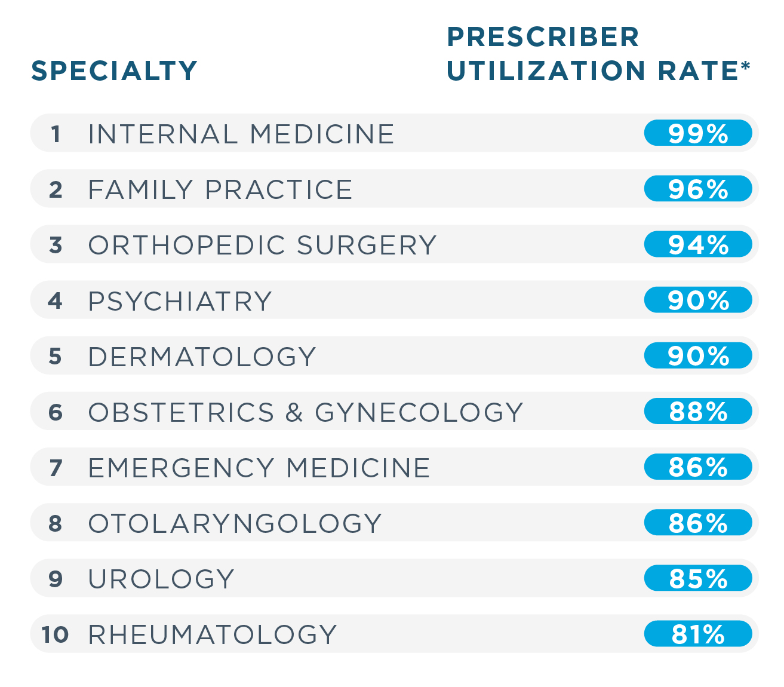Click the Emergency Medicine specialty label

tap(259, 468)
